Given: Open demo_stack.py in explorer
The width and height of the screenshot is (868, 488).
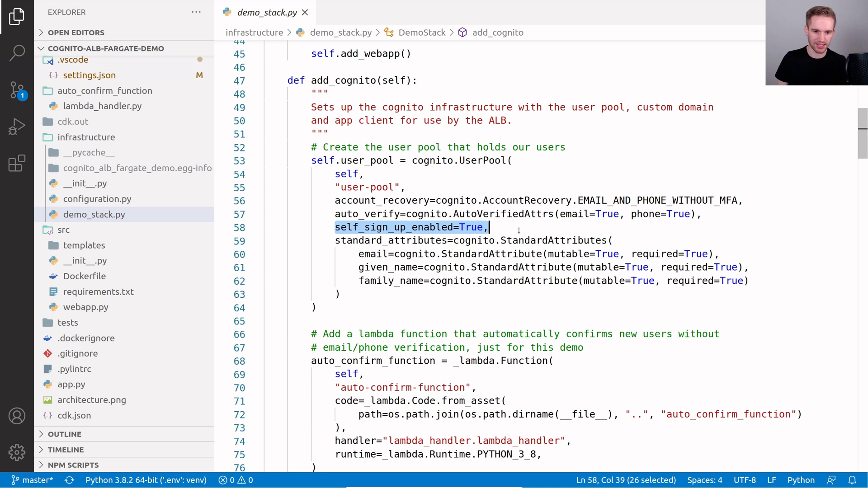Looking at the screenshot, I should click(94, 214).
